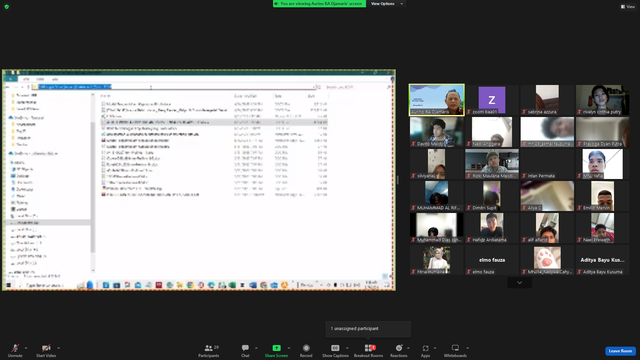Open video options arrow beside Start Video
The width and height of the screenshot is (640, 360).
(x=58, y=348)
